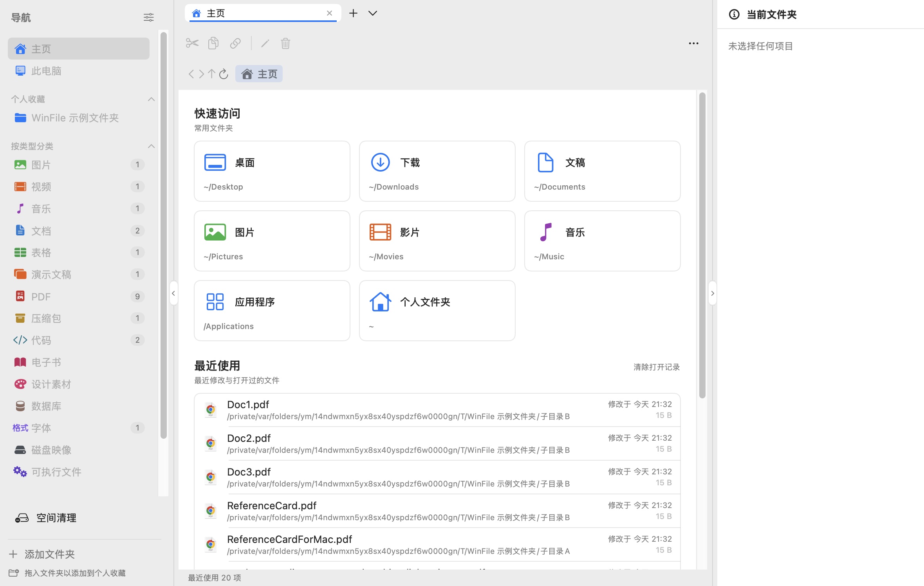Open WinFile 示例文件夹 favorite
Screen dimensions: 924x586
(x=78, y=118)
